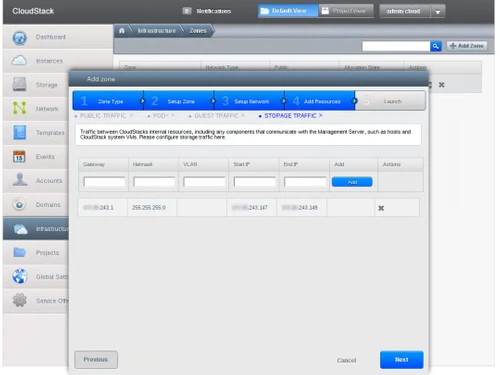The height and width of the screenshot is (375, 500).
Task: Click the PUBLIC TRAFFIC sub-step
Action: (x=104, y=116)
